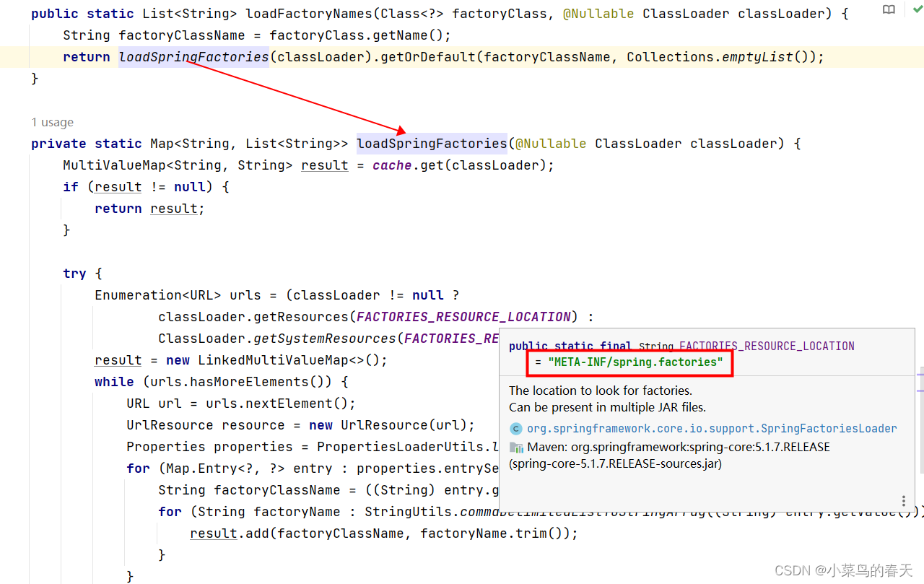Click "The location to look for factories." text
The width and height of the screenshot is (924, 584).
point(601,391)
